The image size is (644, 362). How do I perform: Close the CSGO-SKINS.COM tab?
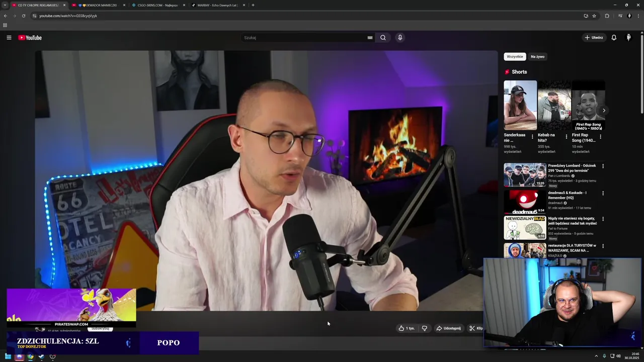(184, 5)
